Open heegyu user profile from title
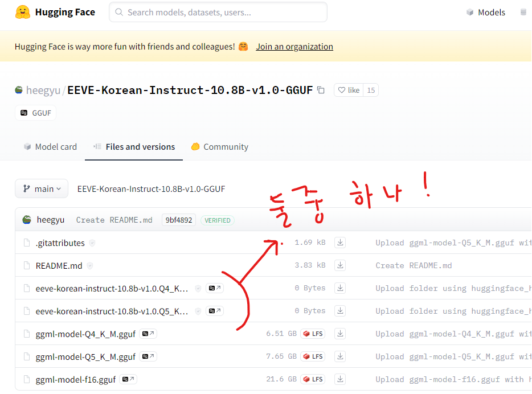The height and width of the screenshot is (394, 532). point(43,90)
